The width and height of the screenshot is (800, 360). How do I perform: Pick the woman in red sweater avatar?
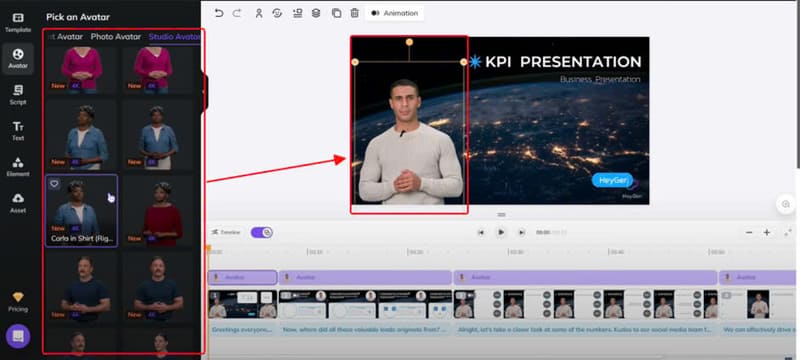[x=158, y=211]
